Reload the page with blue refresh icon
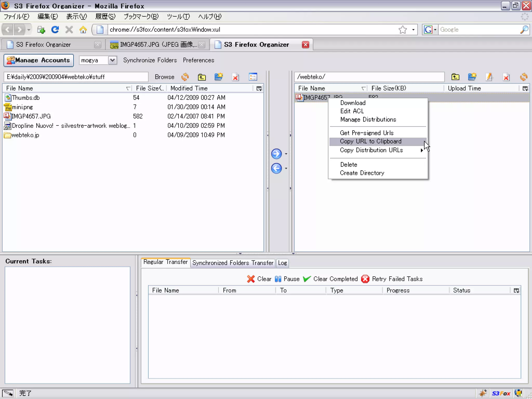The height and width of the screenshot is (399, 532). [x=55, y=30]
